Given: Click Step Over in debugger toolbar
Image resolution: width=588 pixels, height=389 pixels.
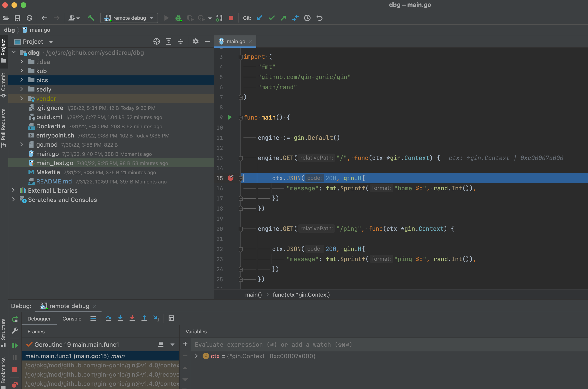Looking at the screenshot, I should (108, 318).
